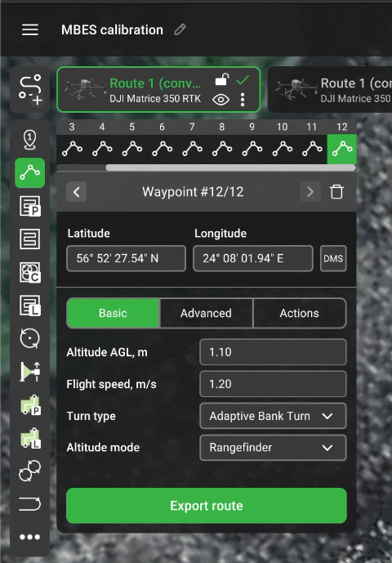Delete waypoint with the trash icon
Image resolution: width=392 pixels, height=563 pixels.
(336, 192)
